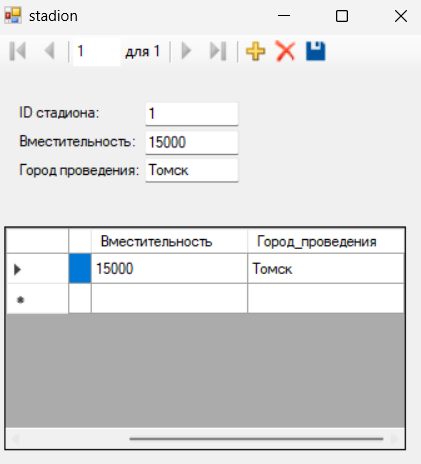Select the new row header with asterisk
Screen dimensions: 421x464
point(37,299)
